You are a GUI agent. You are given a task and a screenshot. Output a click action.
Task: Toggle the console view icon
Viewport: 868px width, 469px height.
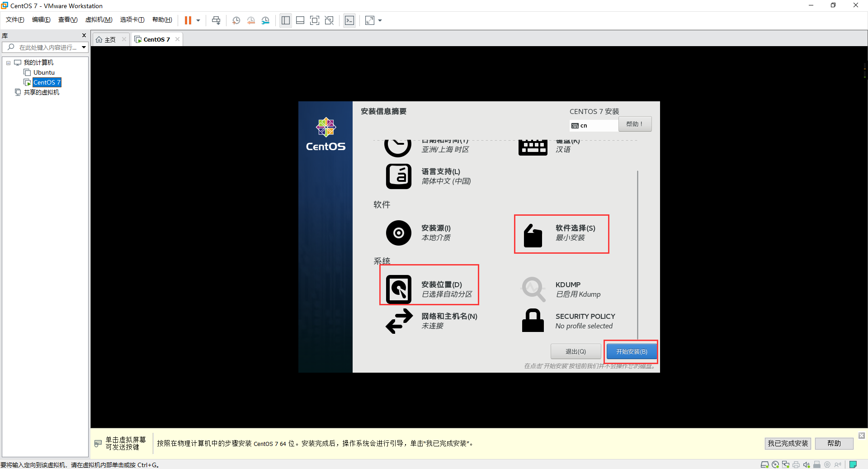coord(349,20)
